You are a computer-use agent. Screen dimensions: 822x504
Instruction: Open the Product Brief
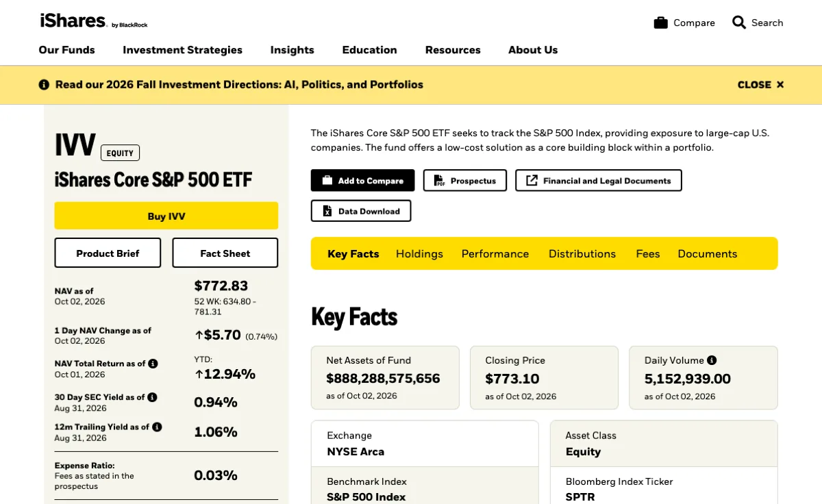108,253
